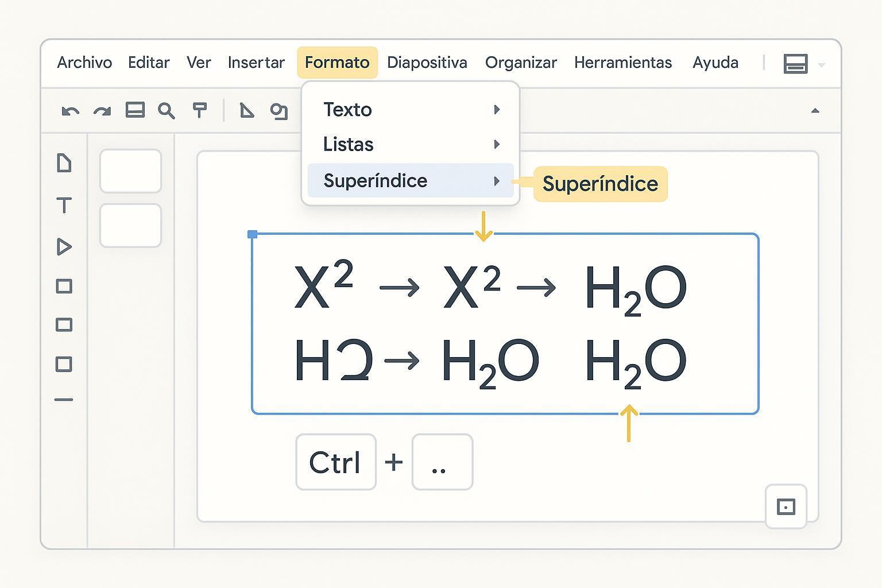
Task: Collapse the toolbar with up caret
Action: tap(815, 111)
